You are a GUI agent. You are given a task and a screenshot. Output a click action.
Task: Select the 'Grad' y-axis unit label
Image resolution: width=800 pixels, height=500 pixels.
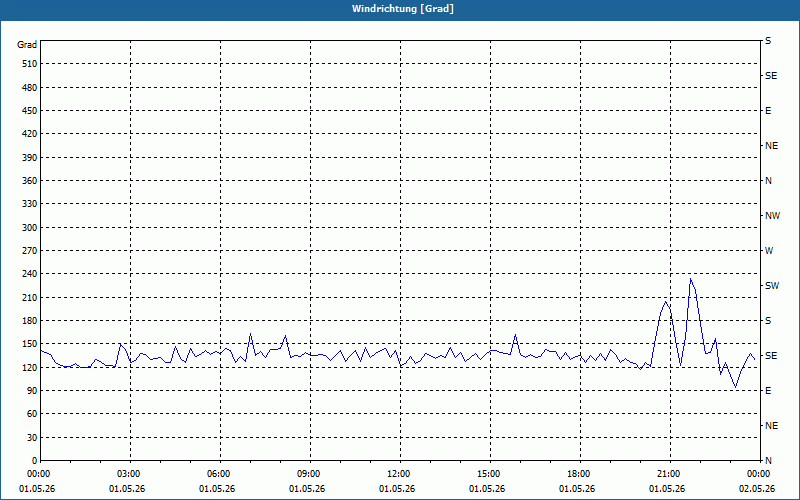point(27,45)
